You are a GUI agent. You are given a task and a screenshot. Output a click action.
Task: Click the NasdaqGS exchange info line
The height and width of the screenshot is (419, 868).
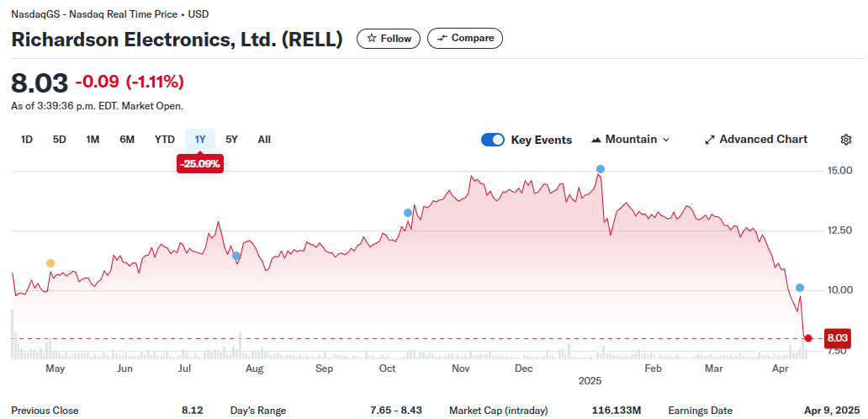click(110, 13)
